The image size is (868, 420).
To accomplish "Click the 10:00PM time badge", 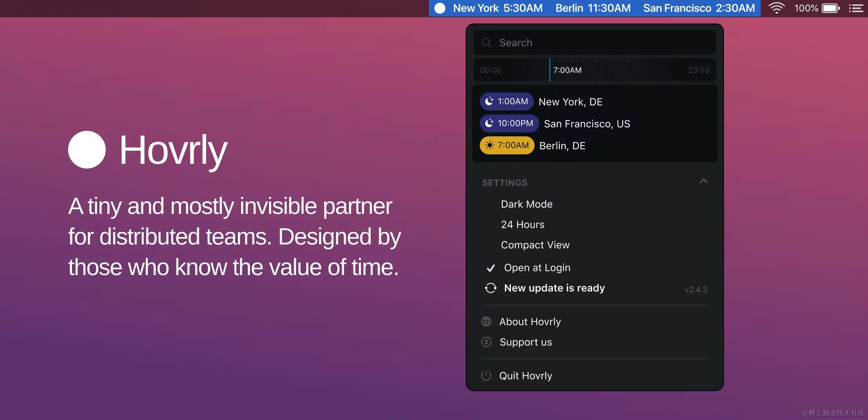I will (509, 123).
